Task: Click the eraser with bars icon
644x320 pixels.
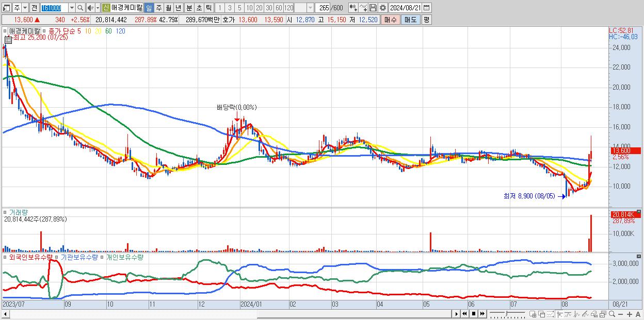Action: (594, 314)
